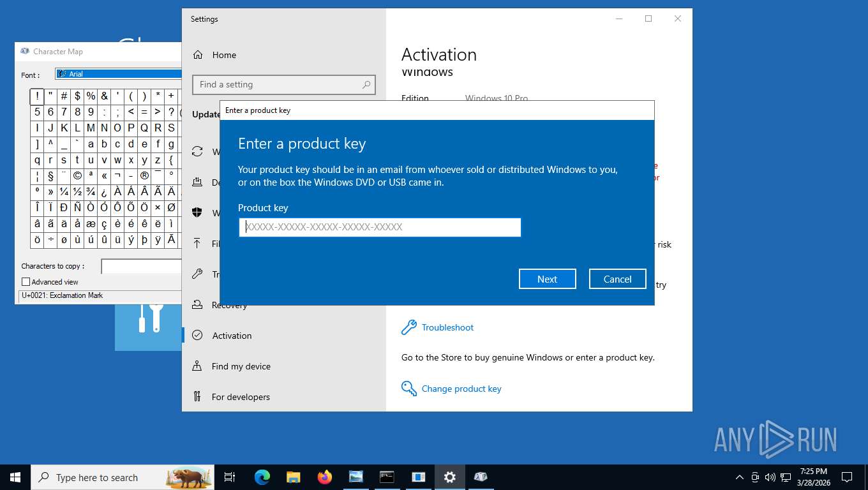Click the wrench icon beside Troubleshoot link
Image resolution: width=868 pixels, height=490 pixels.
click(408, 327)
